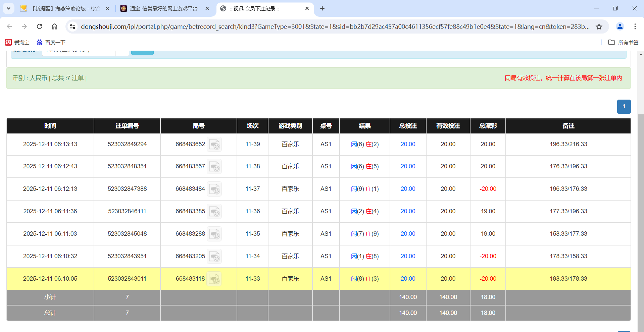Screen dimensions: 644x332
Task: Open video record for round 668483288
Action: pos(215,234)
